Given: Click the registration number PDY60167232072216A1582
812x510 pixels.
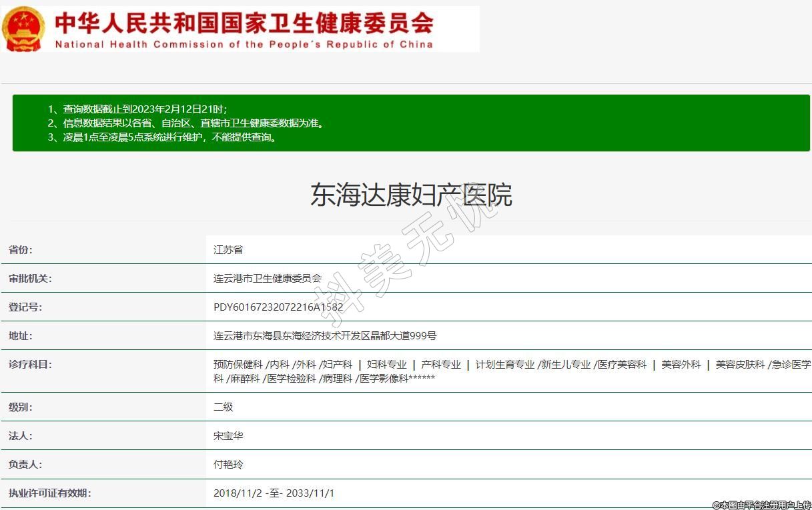Looking at the screenshot, I should (x=278, y=307).
